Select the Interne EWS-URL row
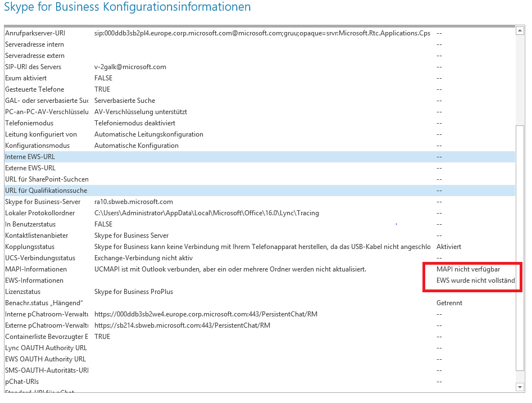The width and height of the screenshot is (532, 403). [260, 156]
